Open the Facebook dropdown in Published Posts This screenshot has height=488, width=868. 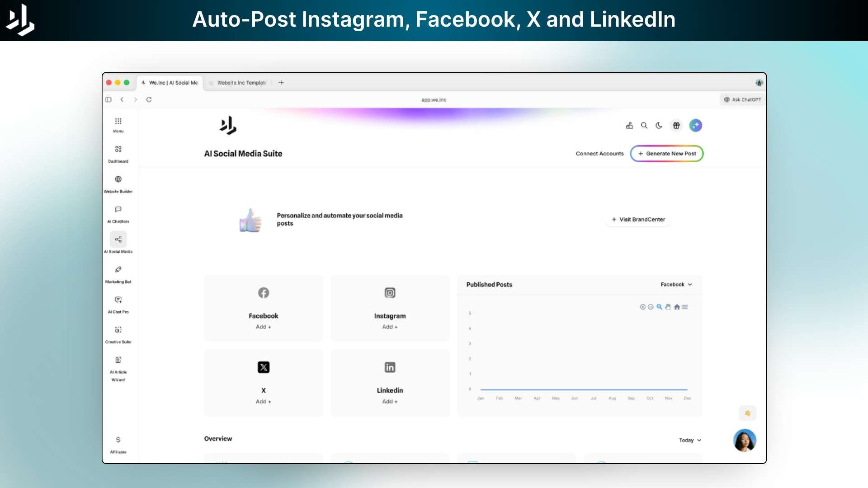[676, 285]
